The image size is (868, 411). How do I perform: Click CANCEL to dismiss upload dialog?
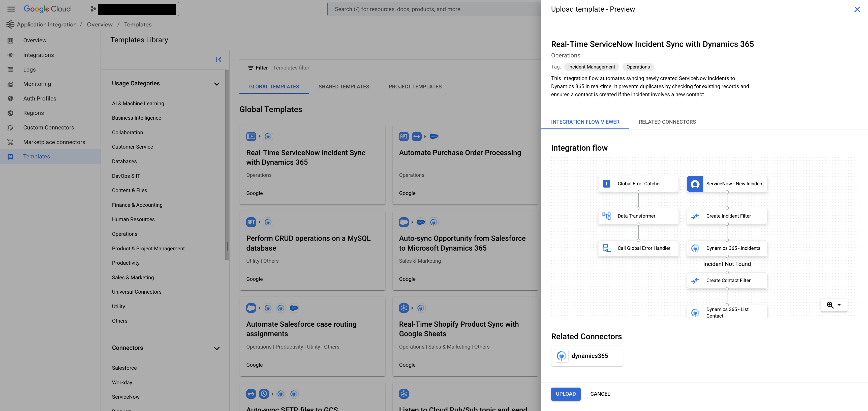600,394
